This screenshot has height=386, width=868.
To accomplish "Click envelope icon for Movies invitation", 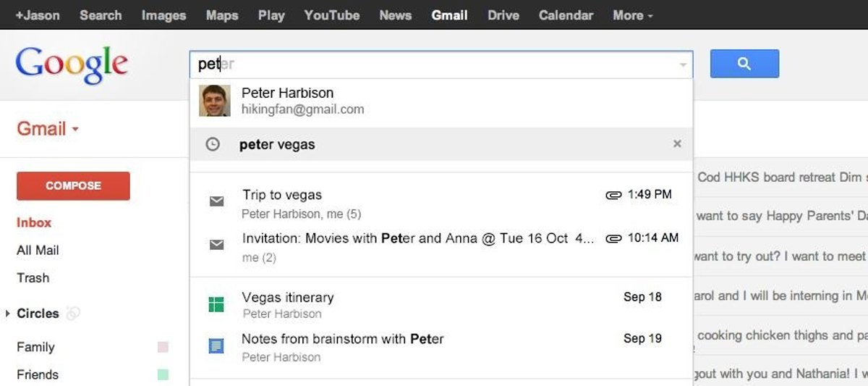I will [x=216, y=245].
